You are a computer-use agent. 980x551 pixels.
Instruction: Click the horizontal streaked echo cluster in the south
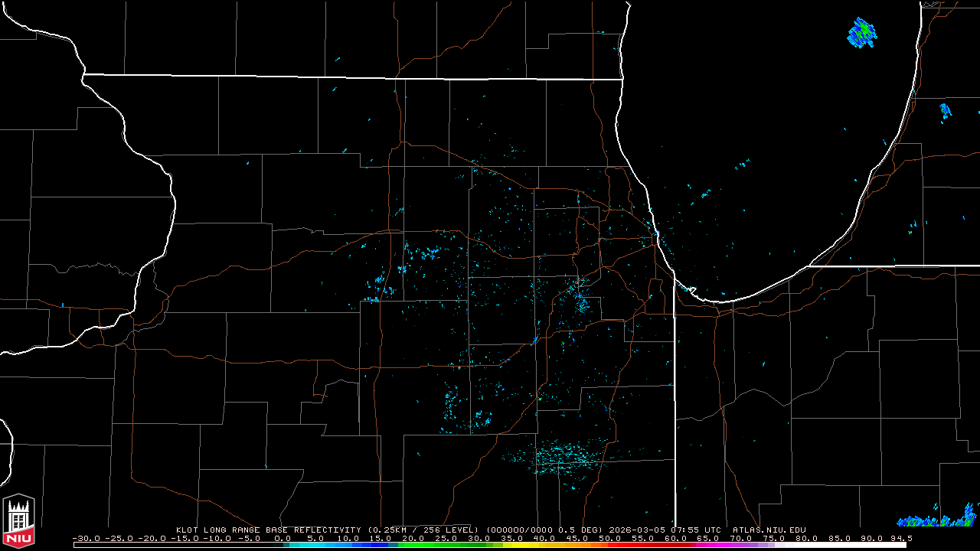tap(563, 458)
